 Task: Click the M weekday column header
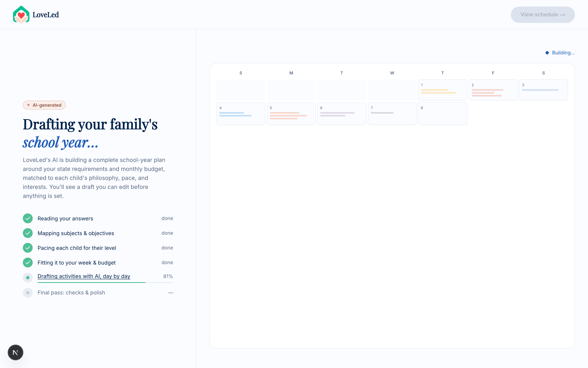pyautogui.click(x=291, y=73)
